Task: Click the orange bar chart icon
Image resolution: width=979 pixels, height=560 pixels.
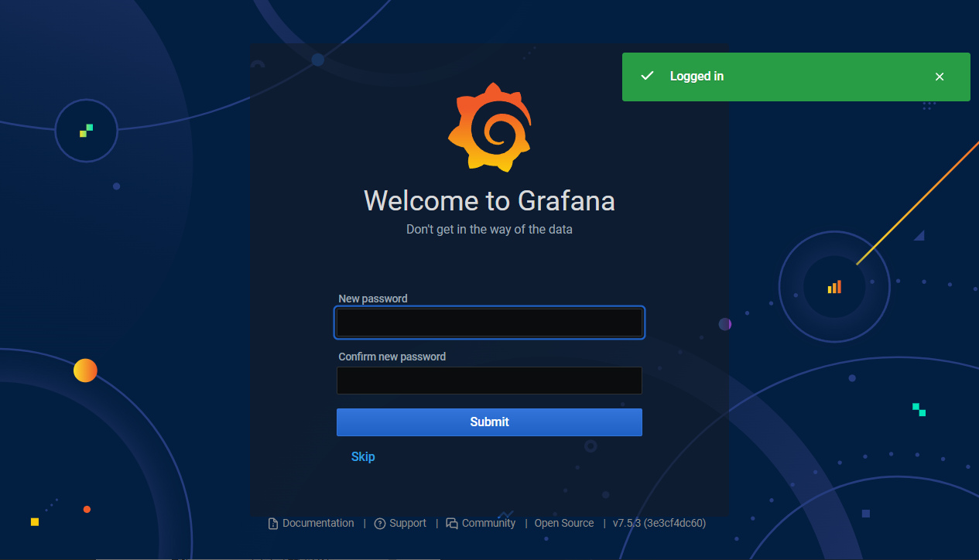Action: pyautogui.click(x=834, y=287)
